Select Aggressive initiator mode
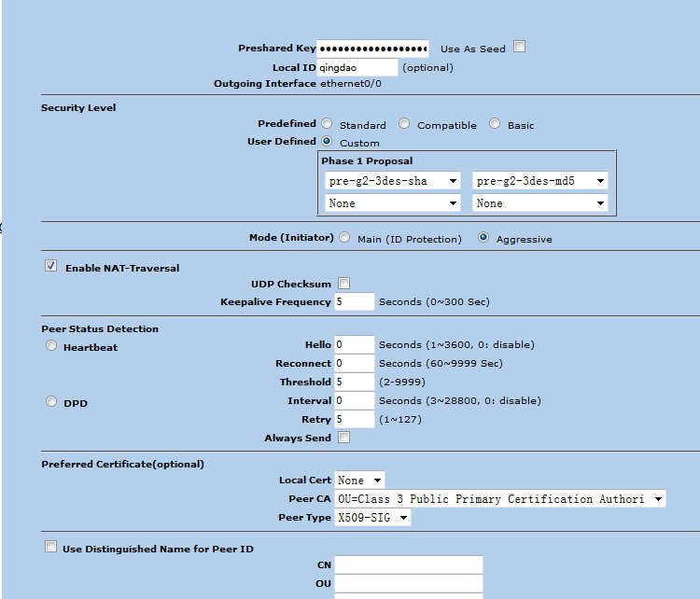The height and width of the screenshot is (599, 700). pyautogui.click(x=483, y=237)
